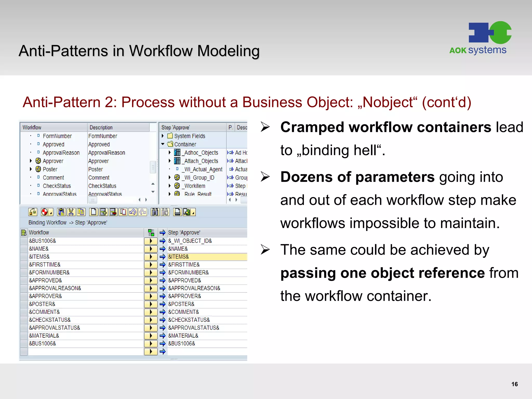Click the scissors cut icon
Viewport: 532px width, 399px height.
(71, 212)
